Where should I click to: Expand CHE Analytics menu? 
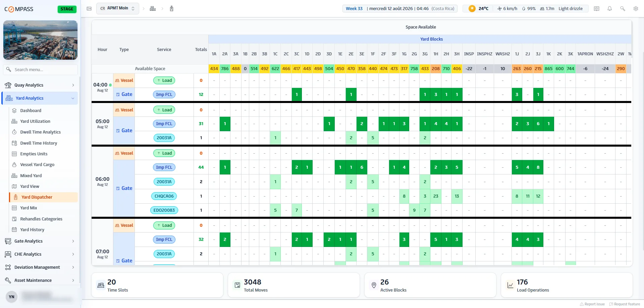tap(40, 254)
